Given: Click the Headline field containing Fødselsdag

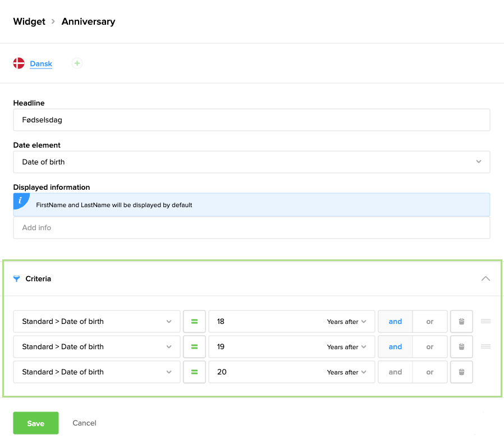Looking at the screenshot, I should click(x=251, y=120).
